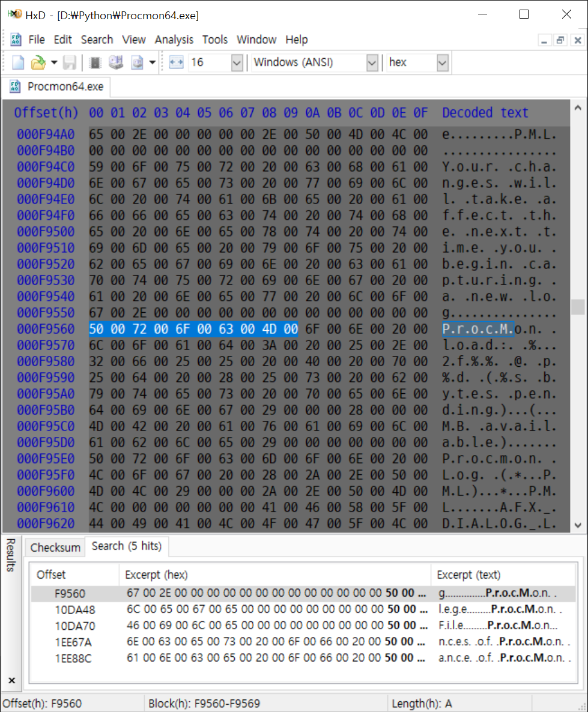
Task: Click hex byte 3A in row 000F9570
Action: point(268,345)
